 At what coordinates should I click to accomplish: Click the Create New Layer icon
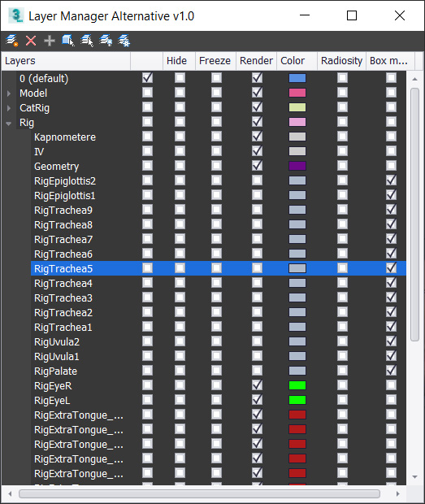pyautogui.click(x=12, y=41)
